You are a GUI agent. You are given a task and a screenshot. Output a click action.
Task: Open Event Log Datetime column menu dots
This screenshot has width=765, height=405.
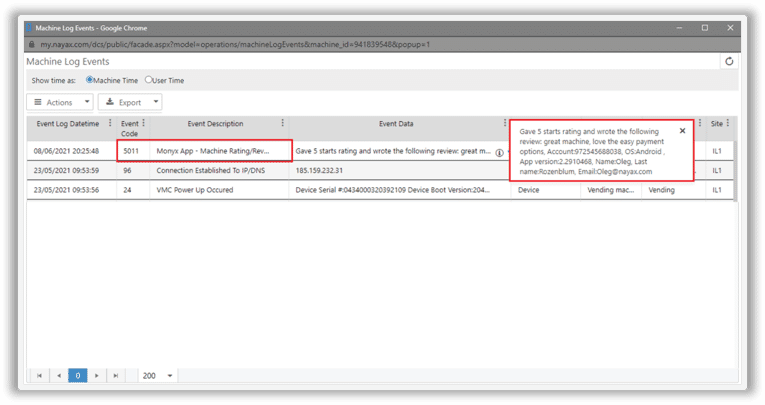click(x=110, y=123)
